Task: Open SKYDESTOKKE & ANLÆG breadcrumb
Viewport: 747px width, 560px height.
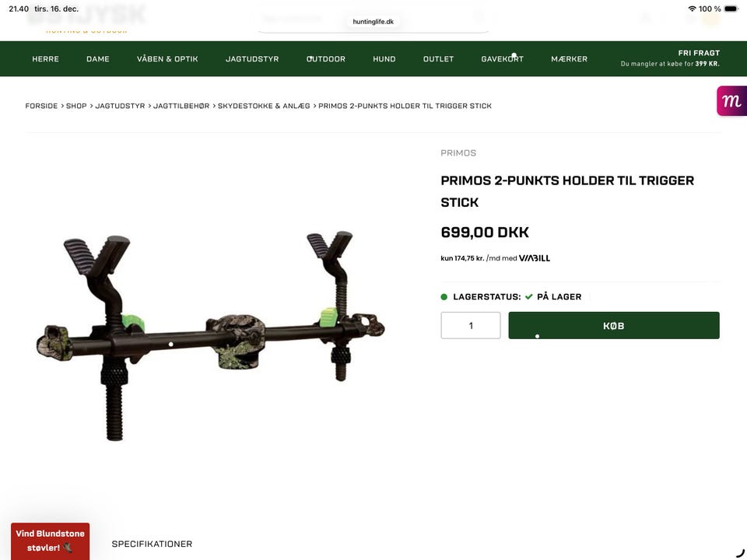Action: click(x=264, y=106)
